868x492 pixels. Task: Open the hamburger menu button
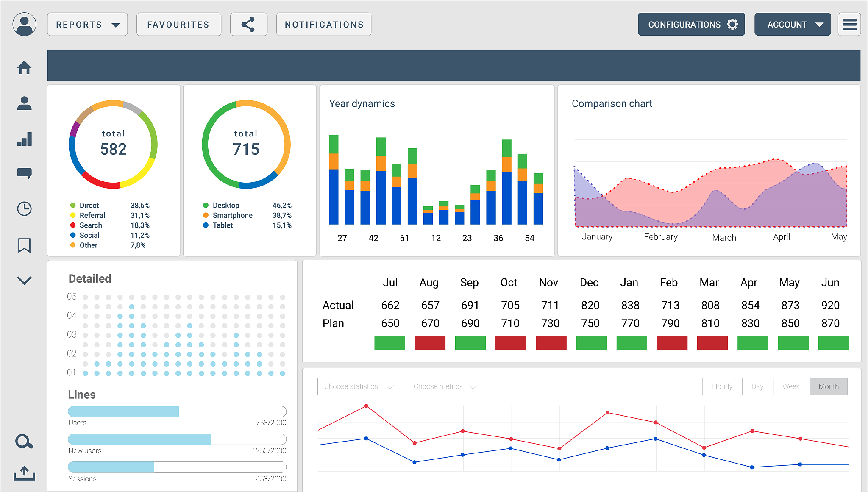click(x=849, y=25)
